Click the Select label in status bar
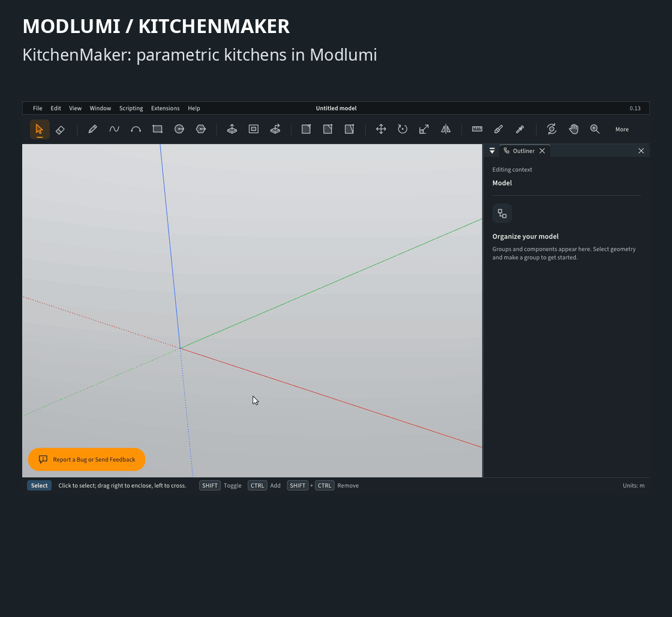 point(40,486)
